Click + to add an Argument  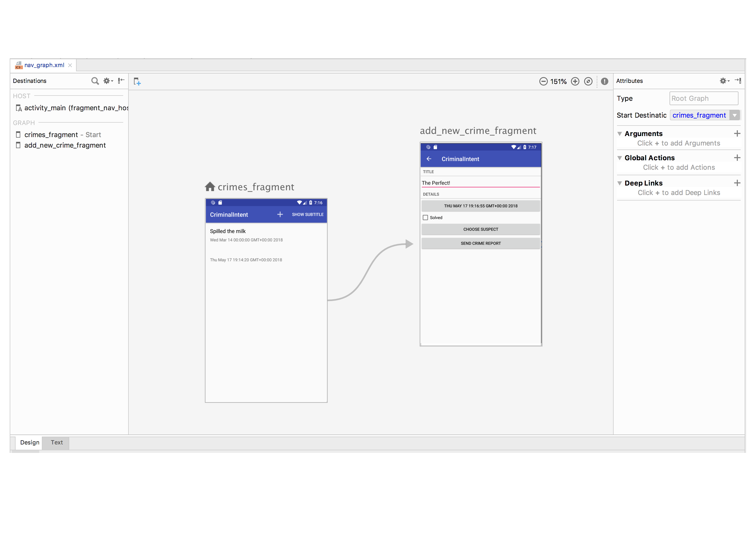coord(737,133)
